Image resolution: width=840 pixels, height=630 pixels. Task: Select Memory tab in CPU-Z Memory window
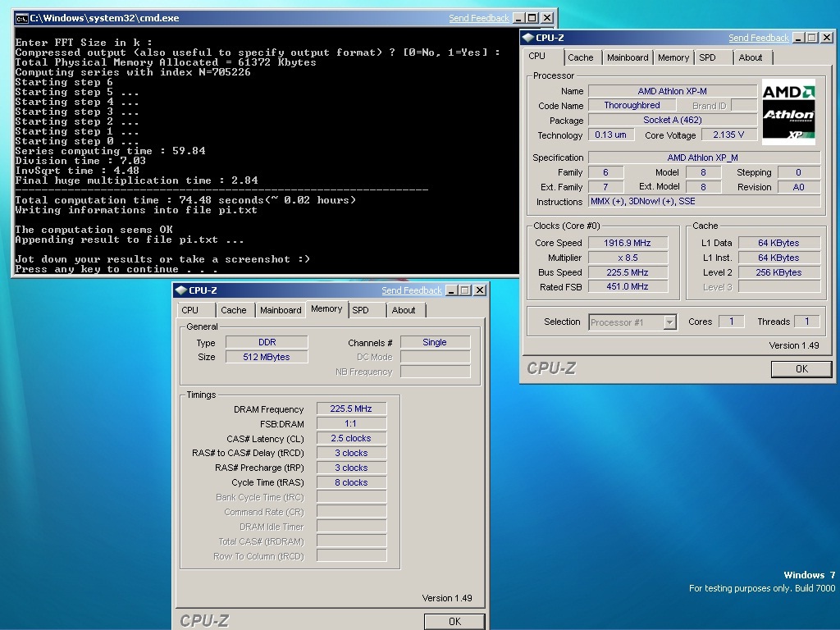[326, 309]
